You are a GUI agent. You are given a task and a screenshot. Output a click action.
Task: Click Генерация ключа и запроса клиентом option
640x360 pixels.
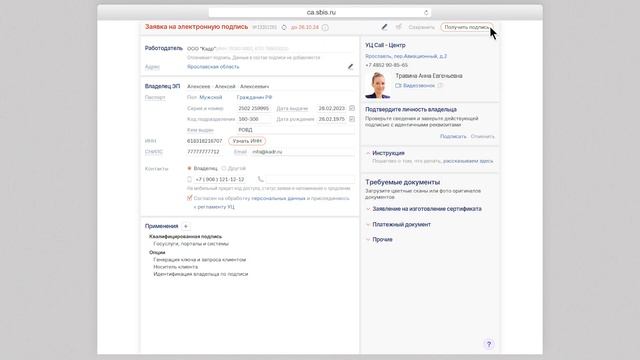[x=200, y=260]
